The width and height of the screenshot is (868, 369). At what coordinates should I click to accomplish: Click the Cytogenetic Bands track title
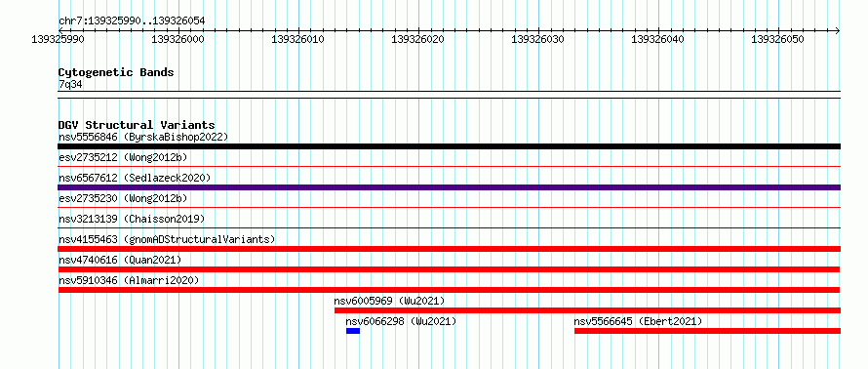point(116,72)
